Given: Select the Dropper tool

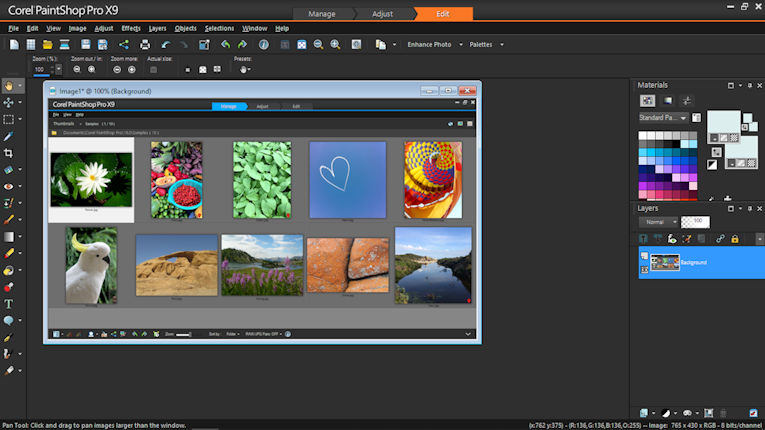Looking at the screenshot, I should point(8,136).
